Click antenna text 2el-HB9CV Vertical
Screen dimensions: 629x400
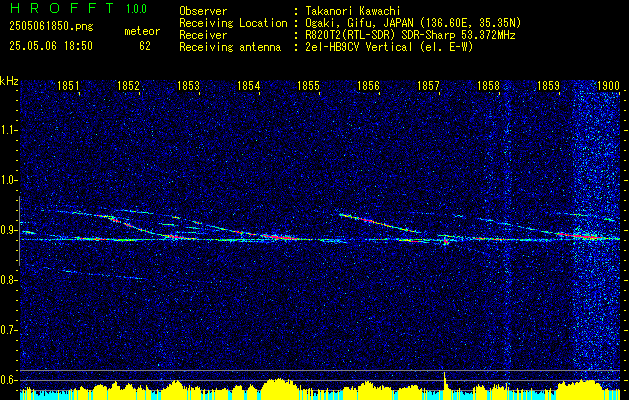coord(390,47)
